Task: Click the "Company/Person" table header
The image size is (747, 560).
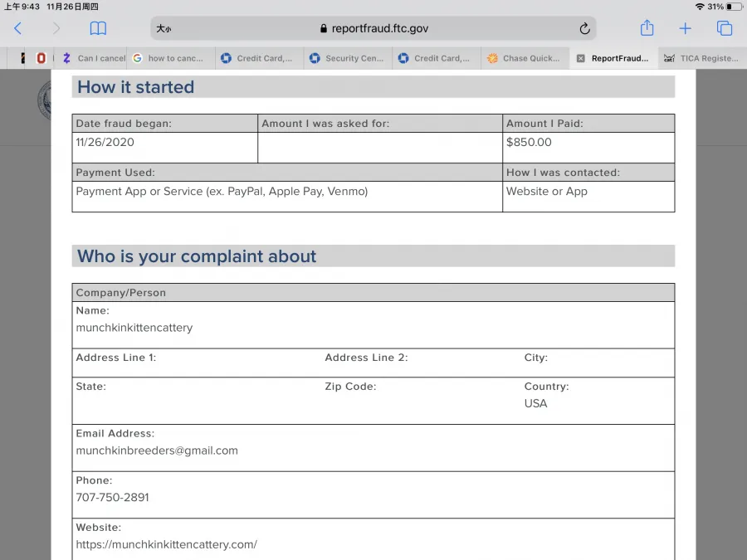Action: point(121,293)
